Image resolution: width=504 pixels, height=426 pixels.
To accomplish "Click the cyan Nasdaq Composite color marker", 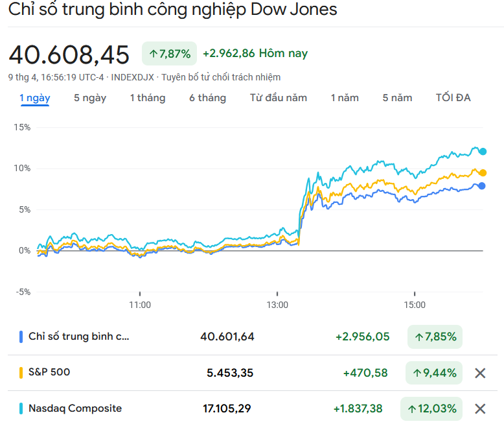I will click(21, 408).
